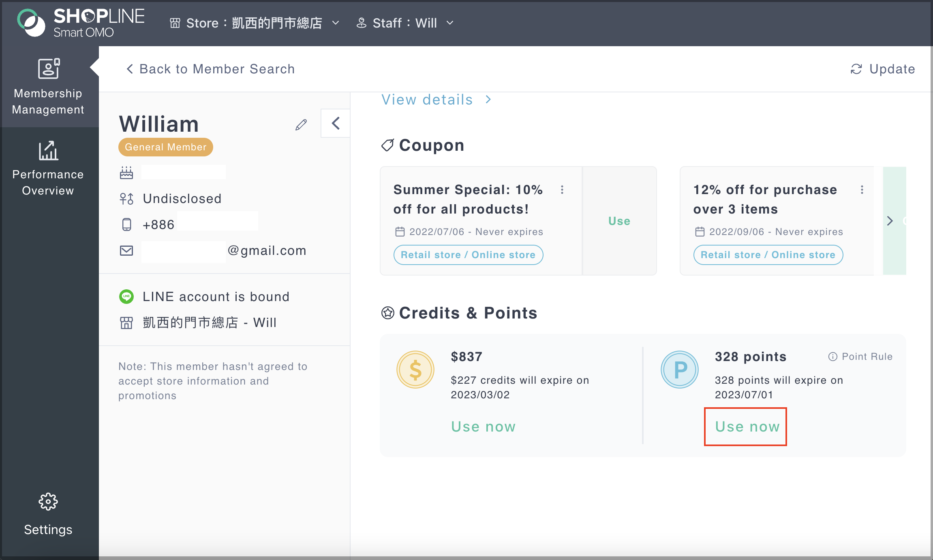Click the 'Undisclosed' gender text
Image resolution: width=933 pixels, height=560 pixels.
(x=182, y=199)
